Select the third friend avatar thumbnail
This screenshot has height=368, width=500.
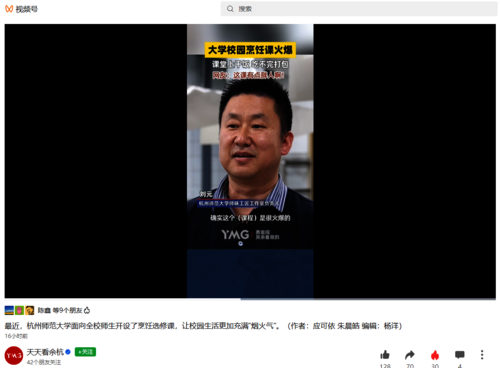tap(30, 311)
